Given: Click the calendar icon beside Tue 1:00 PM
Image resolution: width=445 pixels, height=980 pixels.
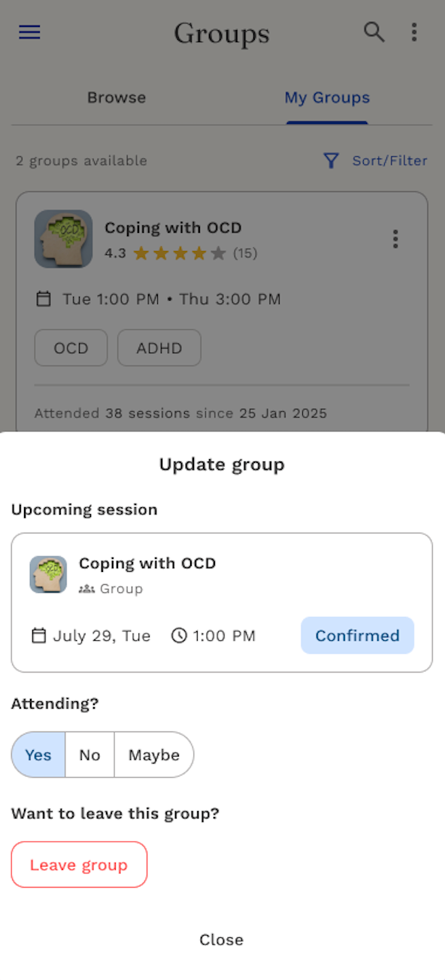Looking at the screenshot, I should 44,299.
